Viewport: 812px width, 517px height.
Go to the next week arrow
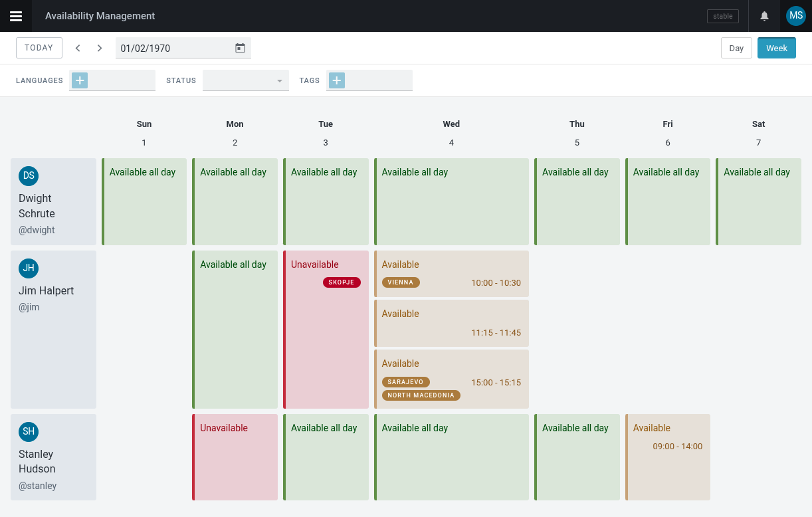[100, 48]
